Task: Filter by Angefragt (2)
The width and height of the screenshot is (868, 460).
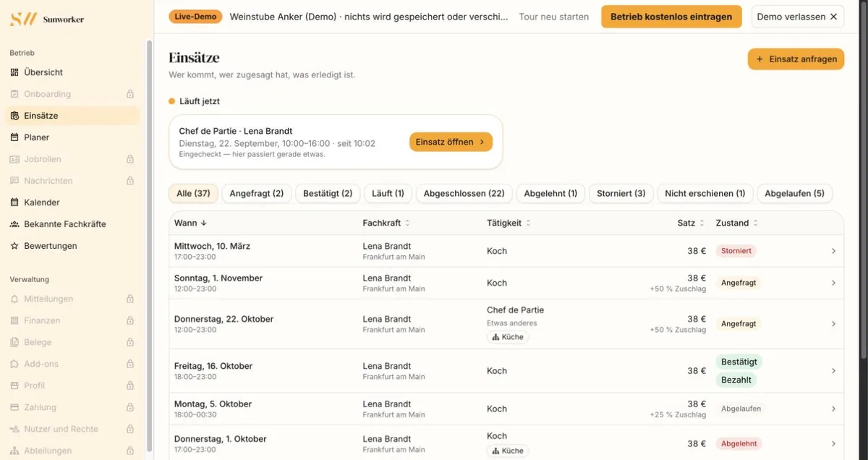Action: point(257,193)
